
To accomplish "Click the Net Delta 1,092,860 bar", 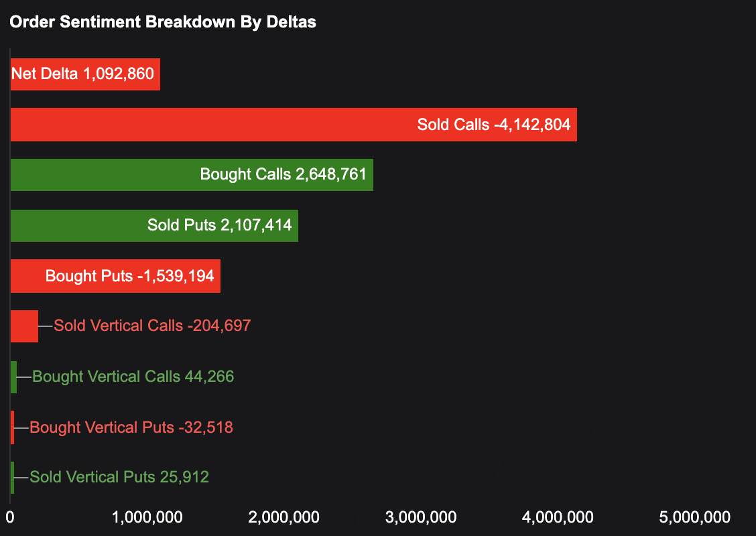I will [x=85, y=74].
